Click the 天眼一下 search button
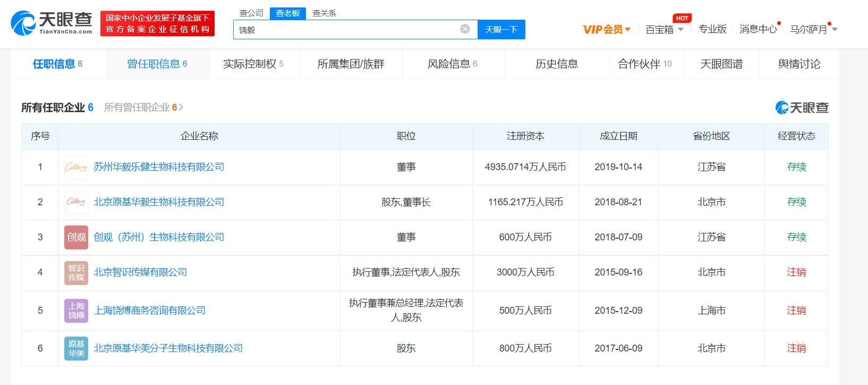The width and height of the screenshot is (868, 385). pos(501,29)
